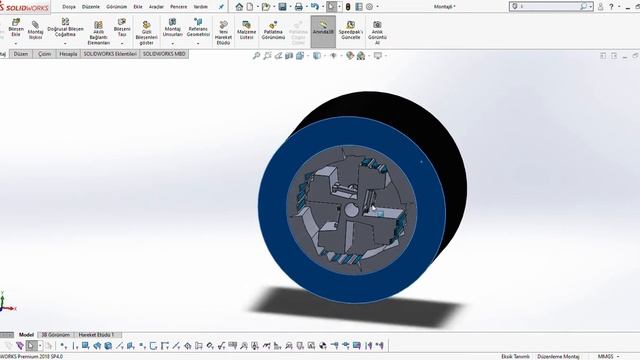Screen dimensions: 640x360
Task: Click the Home icon in quick access toolbar
Action: [x=239, y=7]
